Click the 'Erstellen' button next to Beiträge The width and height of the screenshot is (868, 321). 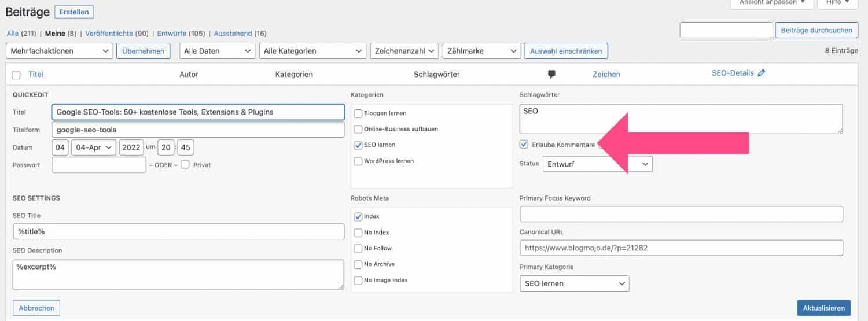(73, 12)
